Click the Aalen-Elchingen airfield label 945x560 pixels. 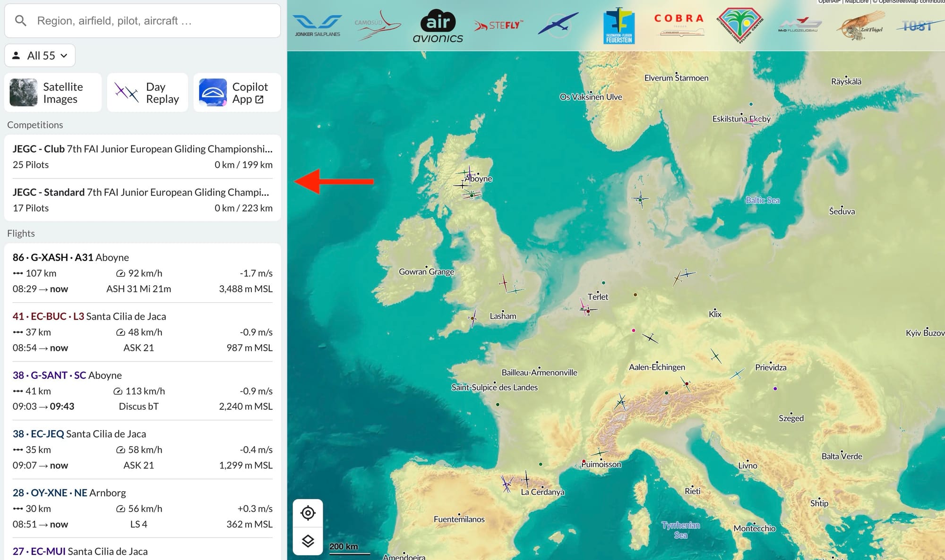point(657,367)
